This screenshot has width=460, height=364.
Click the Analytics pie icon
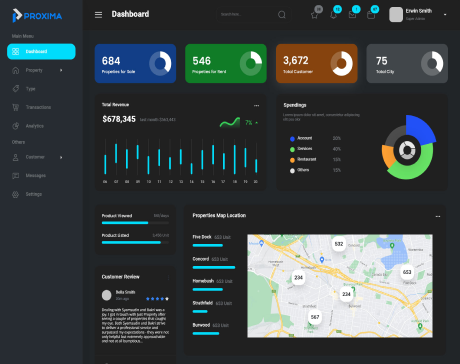click(15, 126)
